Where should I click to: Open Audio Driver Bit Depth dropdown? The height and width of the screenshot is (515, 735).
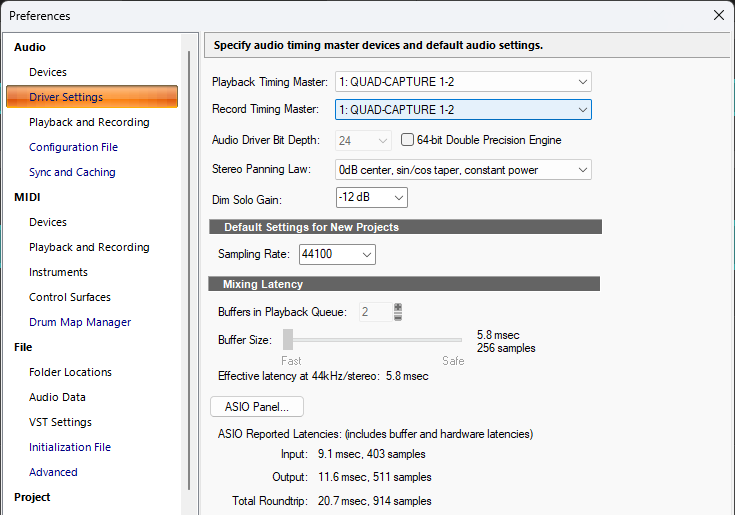[363, 141]
